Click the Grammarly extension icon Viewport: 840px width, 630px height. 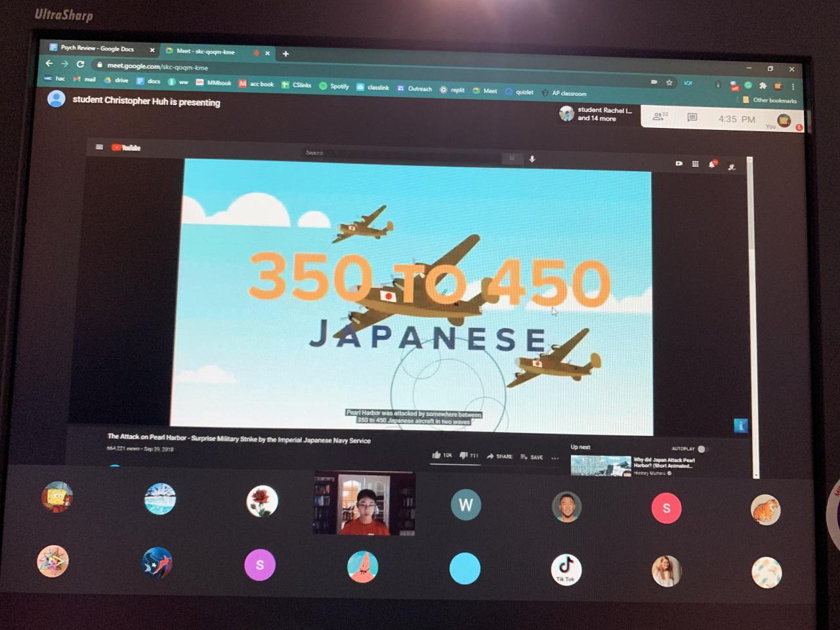point(748,85)
